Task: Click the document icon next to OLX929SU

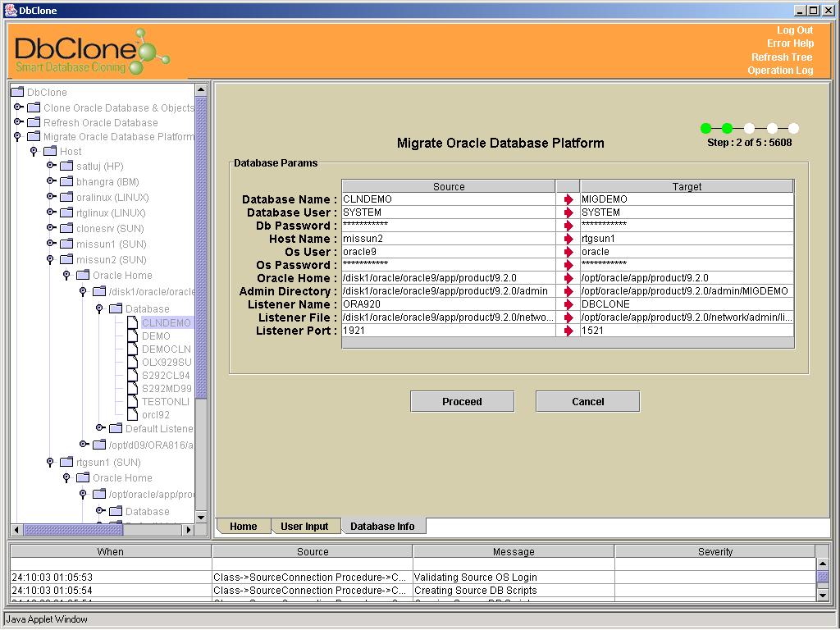Action: tap(132, 362)
